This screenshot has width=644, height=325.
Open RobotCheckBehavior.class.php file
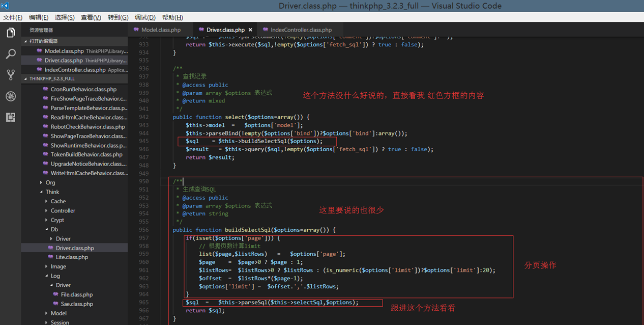87,127
